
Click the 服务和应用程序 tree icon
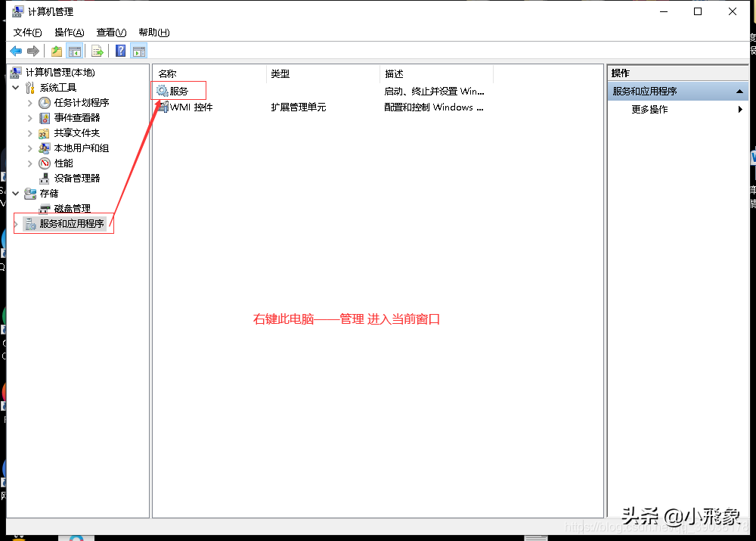coord(30,224)
